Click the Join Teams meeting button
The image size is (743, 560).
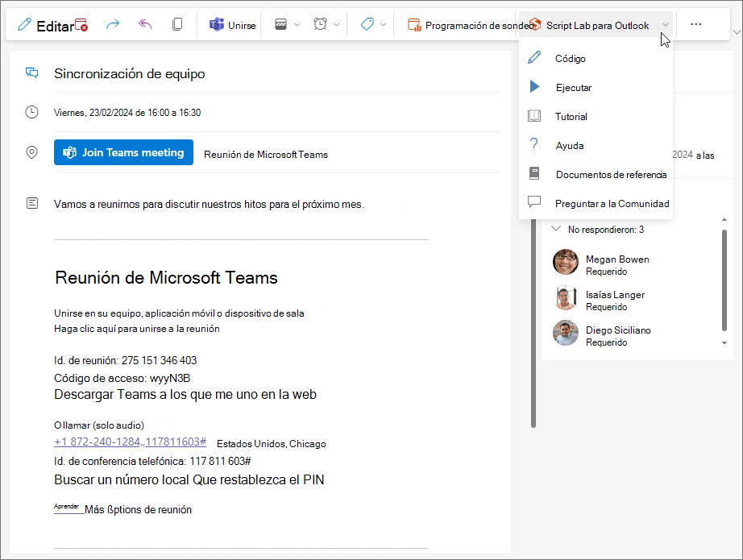pyautogui.click(x=123, y=152)
